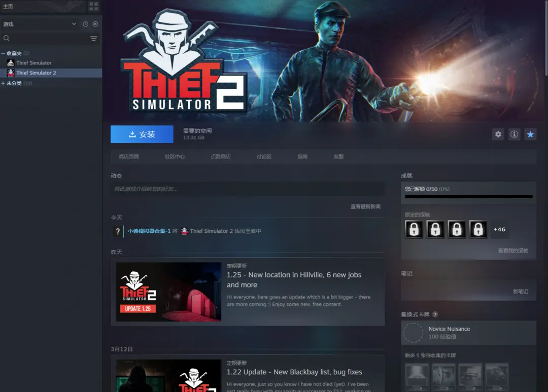
Task: Click the second locked achievement icon
Action: point(435,230)
